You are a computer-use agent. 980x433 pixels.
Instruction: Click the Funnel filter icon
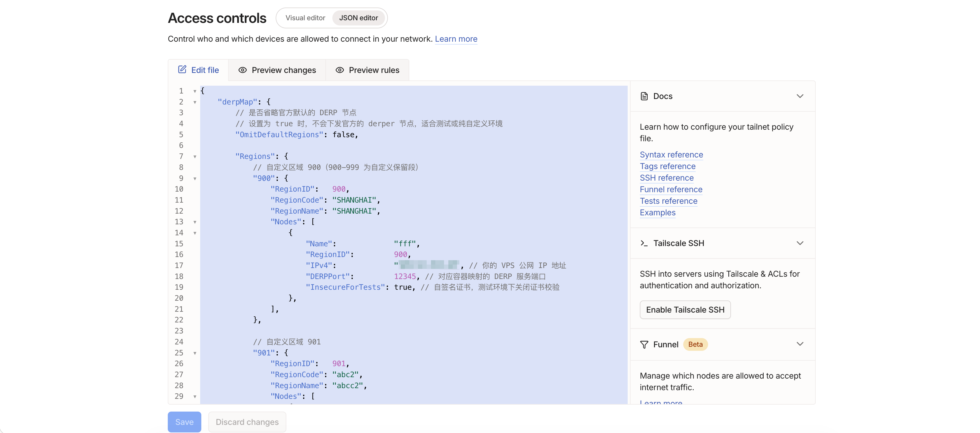tap(644, 345)
